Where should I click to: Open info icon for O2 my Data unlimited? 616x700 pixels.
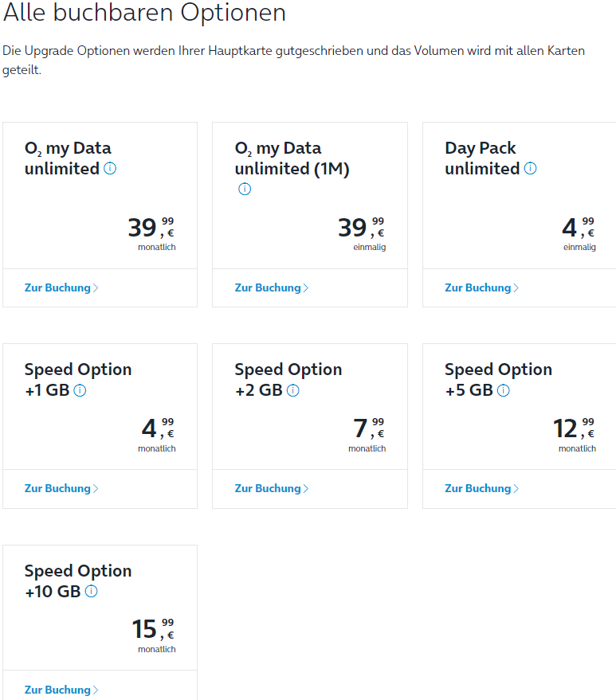pos(110,168)
